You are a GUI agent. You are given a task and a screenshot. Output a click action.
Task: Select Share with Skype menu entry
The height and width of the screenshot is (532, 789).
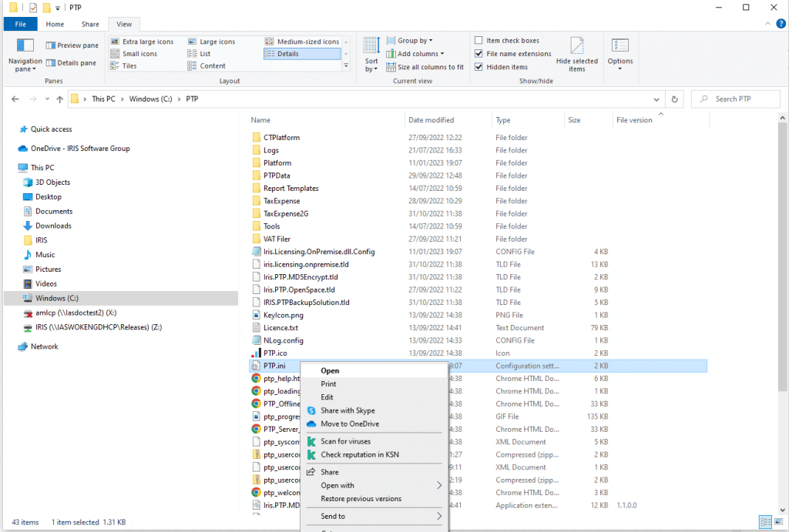coord(347,411)
